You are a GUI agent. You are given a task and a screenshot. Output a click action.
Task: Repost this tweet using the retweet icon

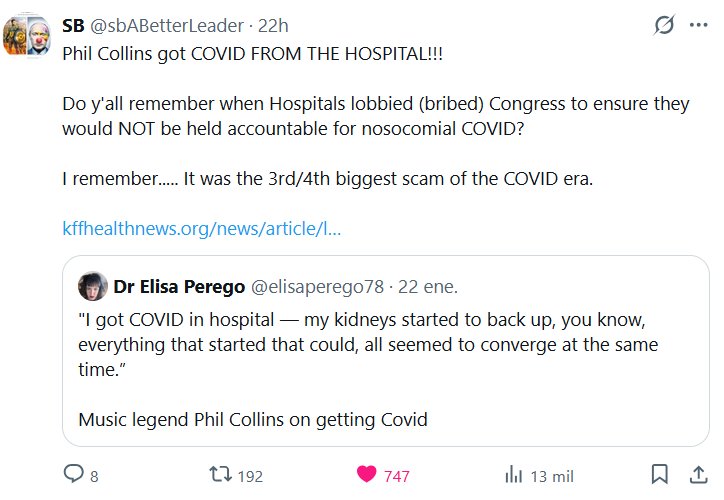[x=217, y=475]
